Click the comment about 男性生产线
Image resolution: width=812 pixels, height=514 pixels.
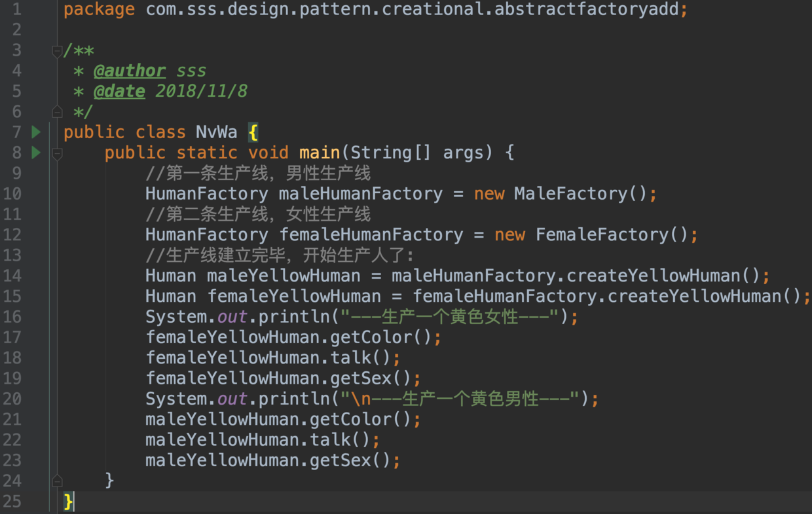pos(258,174)
